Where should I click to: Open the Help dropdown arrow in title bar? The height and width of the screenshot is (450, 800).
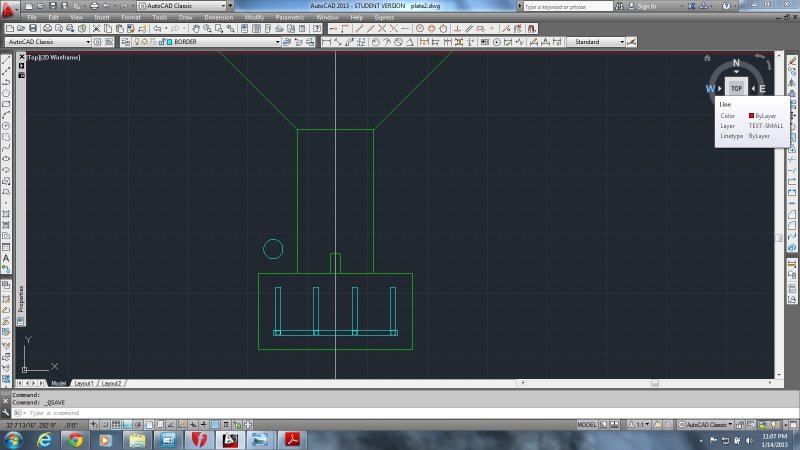click(734, 6)
